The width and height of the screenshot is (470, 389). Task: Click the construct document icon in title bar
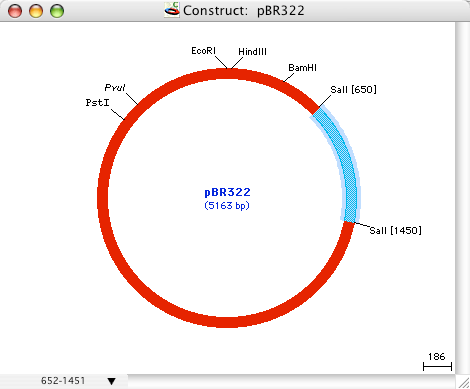172,10
